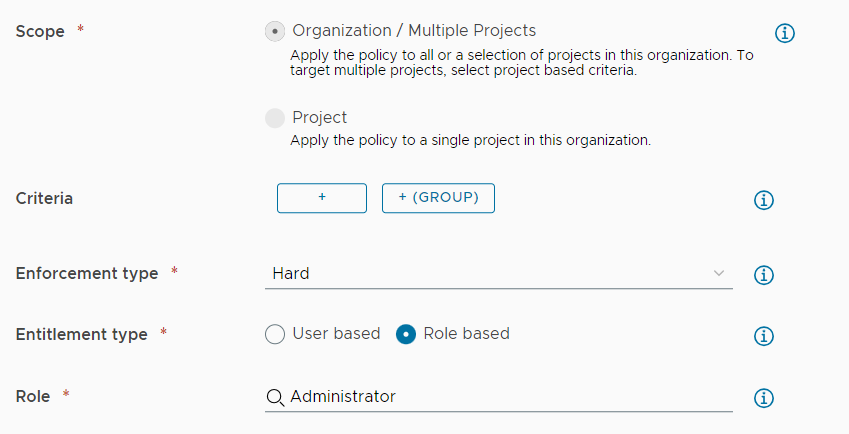This screenshot has height=434, width=849.
Task: Click the Enforcement type field label
Action: tap(87, 274)
